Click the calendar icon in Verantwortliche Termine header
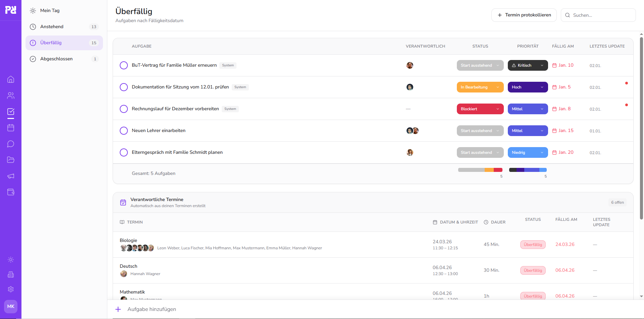This screenshot has height=319, width=644. (123, 202)
